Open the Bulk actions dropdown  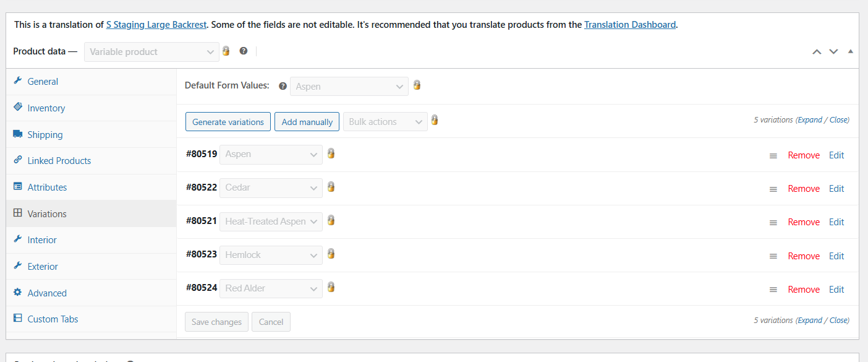386,122
